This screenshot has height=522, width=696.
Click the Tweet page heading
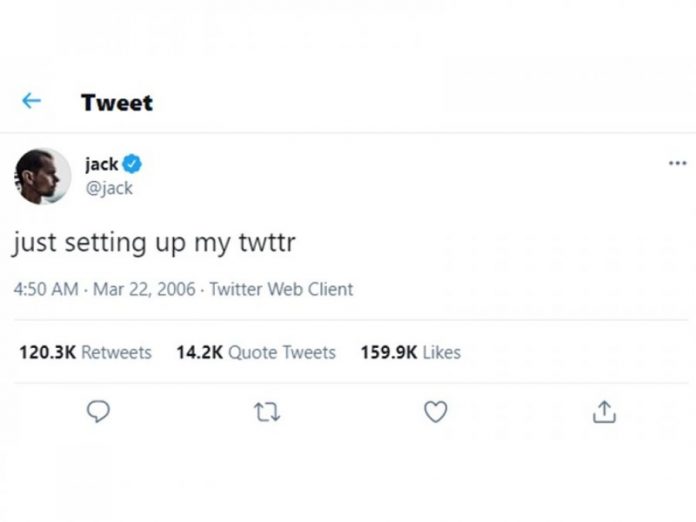117,102
